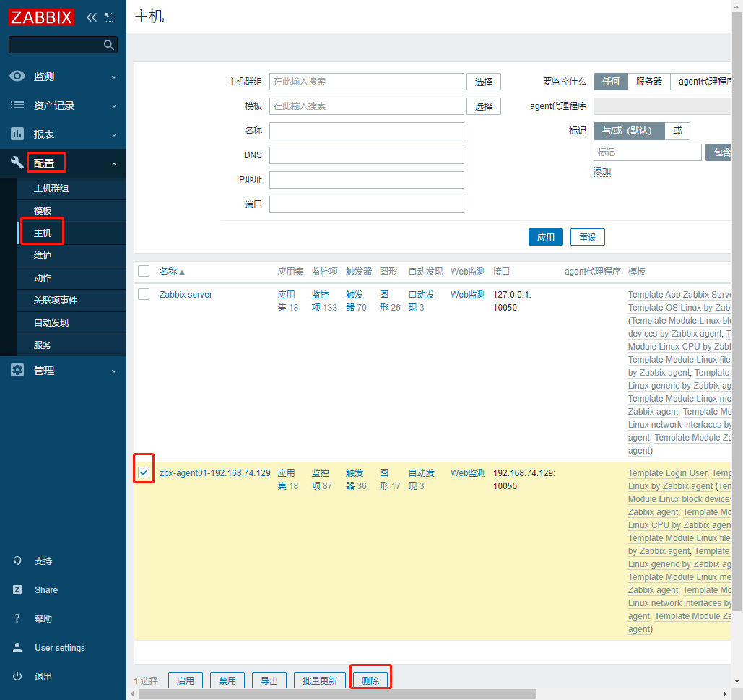Screen dimensions: 743x700
Task: Click the 添加 tag link
Action: (602, 171)
